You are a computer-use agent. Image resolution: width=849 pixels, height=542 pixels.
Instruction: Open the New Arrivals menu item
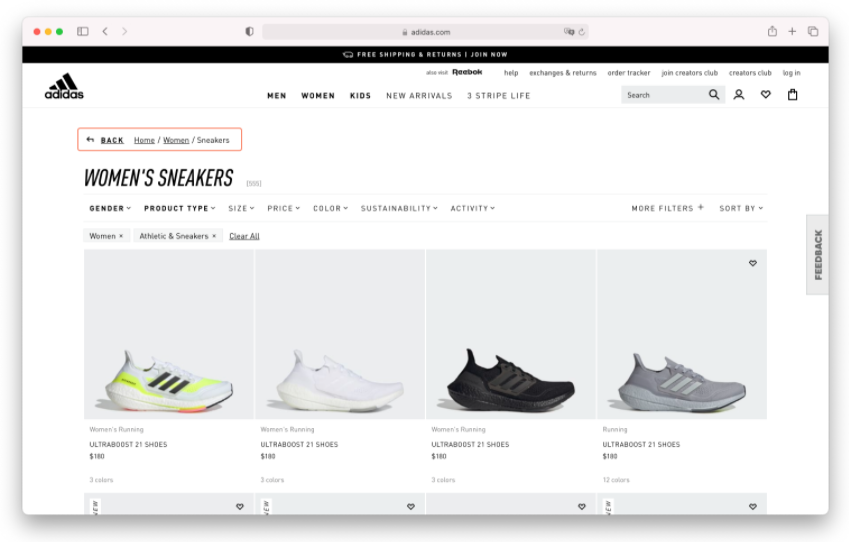[x=419, y=96]
